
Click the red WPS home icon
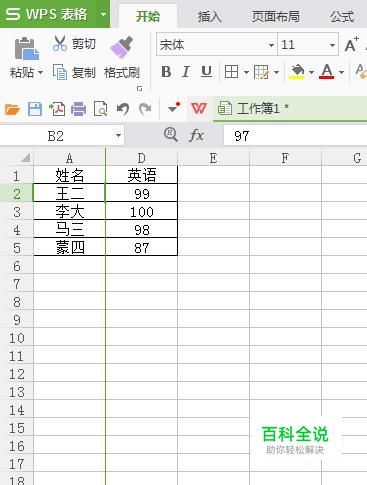199,108
